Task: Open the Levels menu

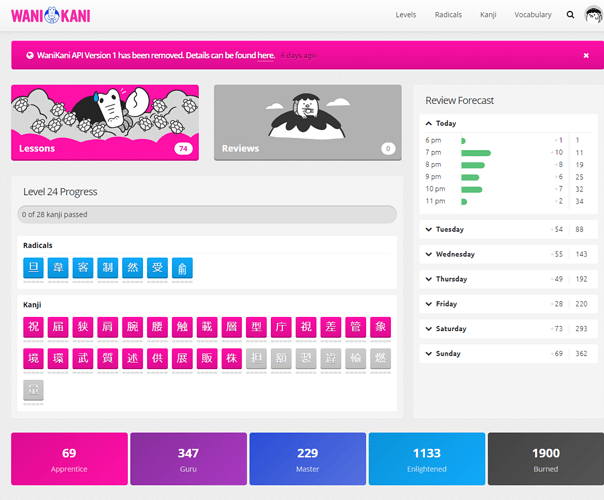Action: point(406,15)
